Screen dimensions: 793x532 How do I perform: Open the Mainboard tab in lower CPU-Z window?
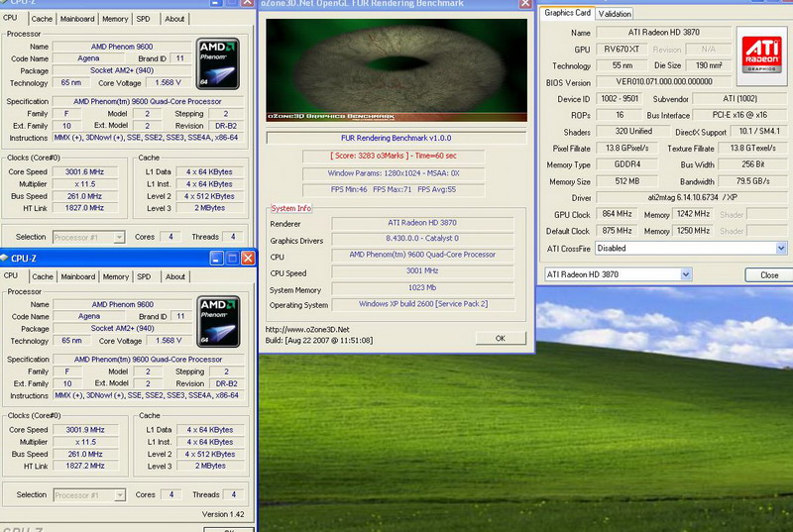click(78, 276)
